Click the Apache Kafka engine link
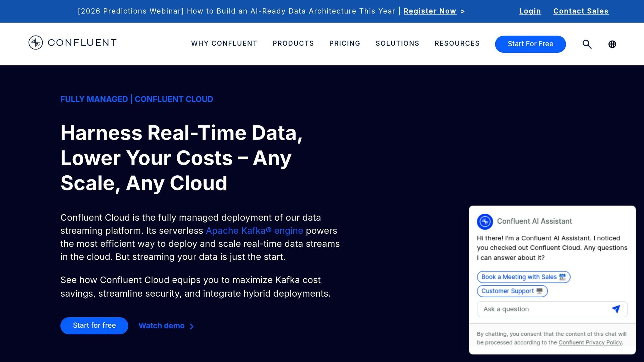 coord(254,231)
